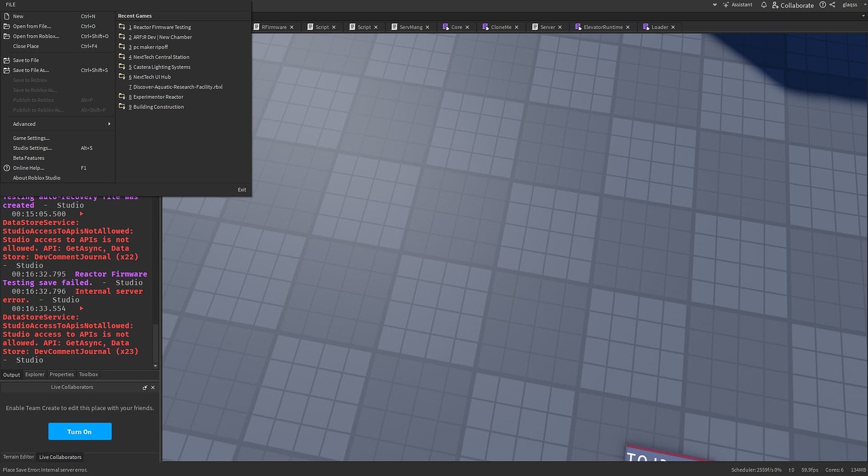
Task: Switch to the Explorer tab
Action: pyautogui.click(x=35, y=375)
